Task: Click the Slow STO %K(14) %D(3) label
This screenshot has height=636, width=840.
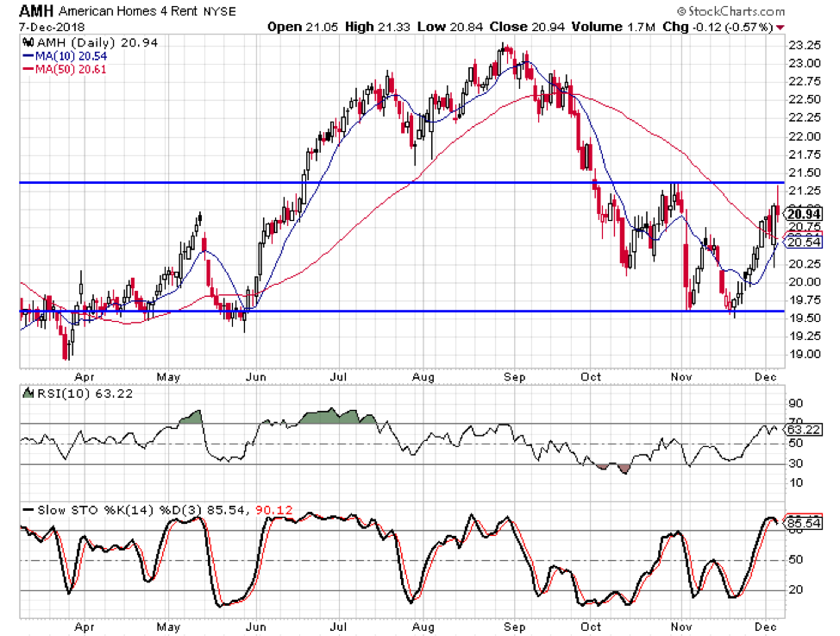Action: click(x=121, y=510)
